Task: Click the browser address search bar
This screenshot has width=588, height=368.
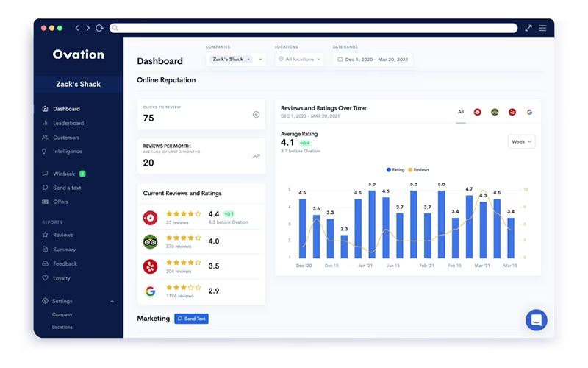Action: pyautogui.click(x=314, y=28)
